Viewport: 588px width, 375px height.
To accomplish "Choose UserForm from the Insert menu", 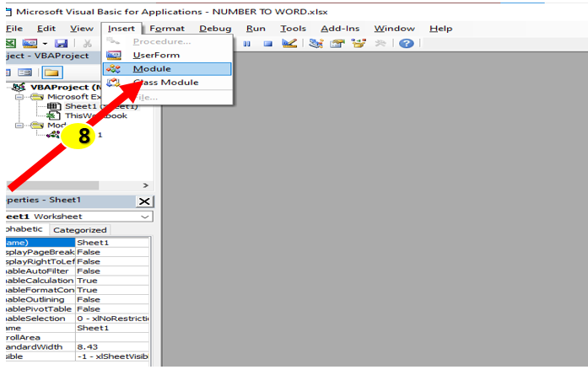I will click(x=167, y=55).
